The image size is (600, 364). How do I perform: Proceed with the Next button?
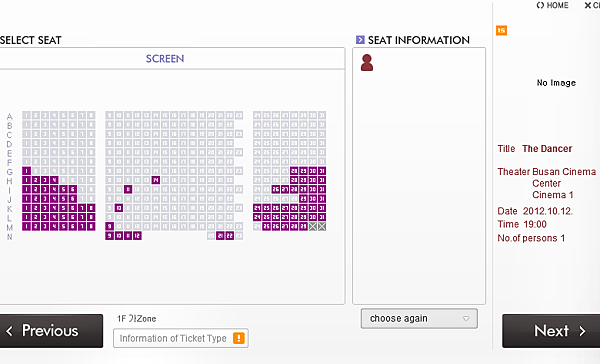pyautogui.click(x=551, y=331)
